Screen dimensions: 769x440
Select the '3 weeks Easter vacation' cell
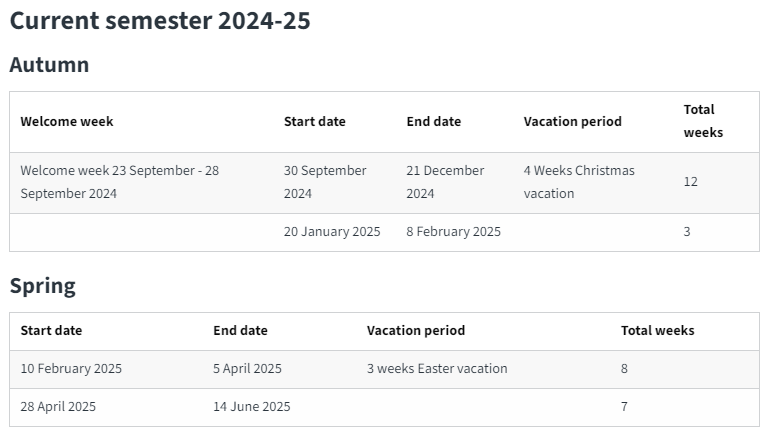[437, 368]
